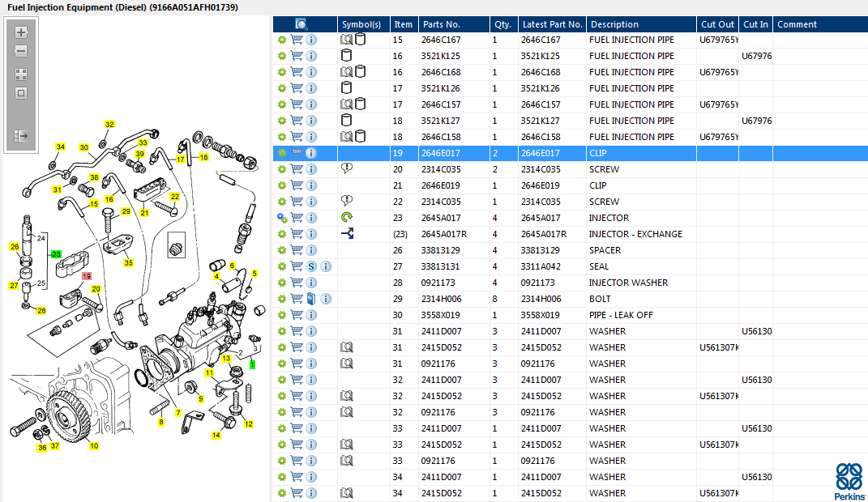This screenshot has height=502, width=868.
Task: Sort by the Qty. column header
Action: click(504, 24)
